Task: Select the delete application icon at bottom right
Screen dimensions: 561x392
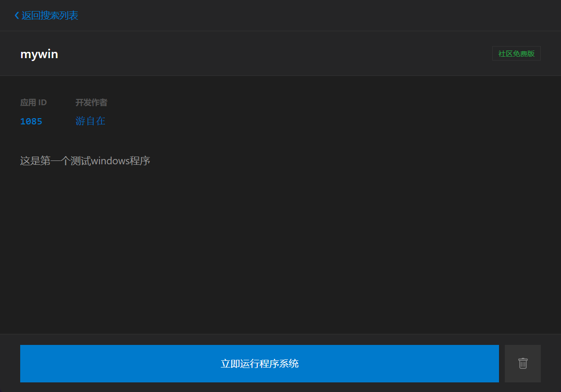Action: coord(523,364)
